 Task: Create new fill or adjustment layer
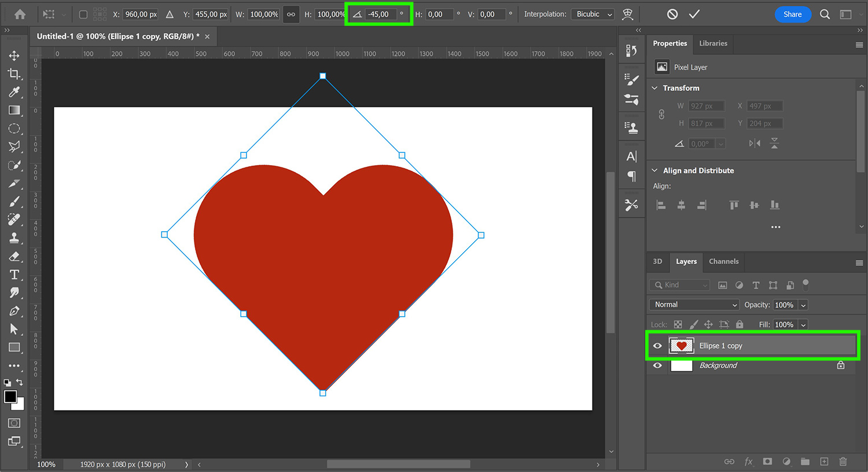pos(786,462)
